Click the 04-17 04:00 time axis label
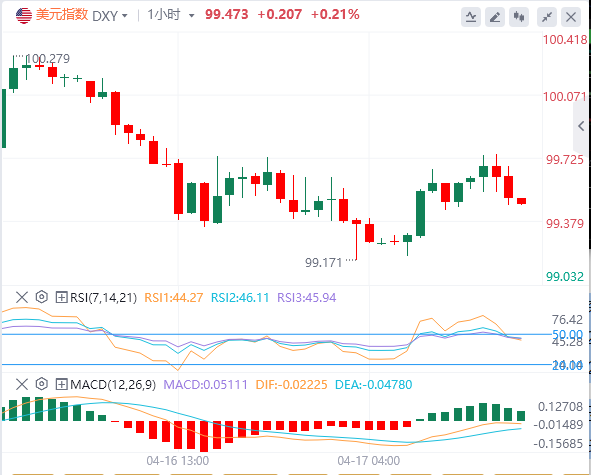This screenshot has height=475, width=591. [x=369, y=461]
